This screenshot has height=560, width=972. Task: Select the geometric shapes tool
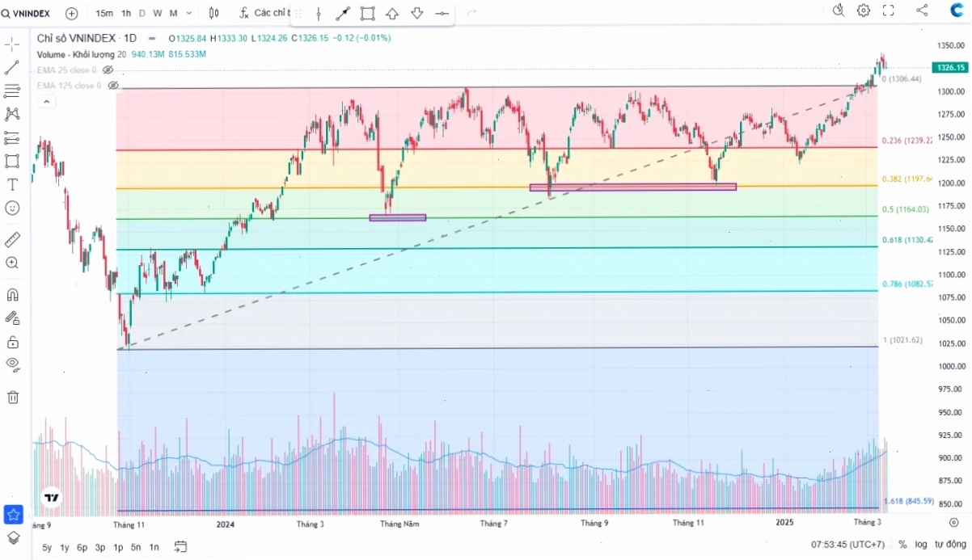coord(12,161)
